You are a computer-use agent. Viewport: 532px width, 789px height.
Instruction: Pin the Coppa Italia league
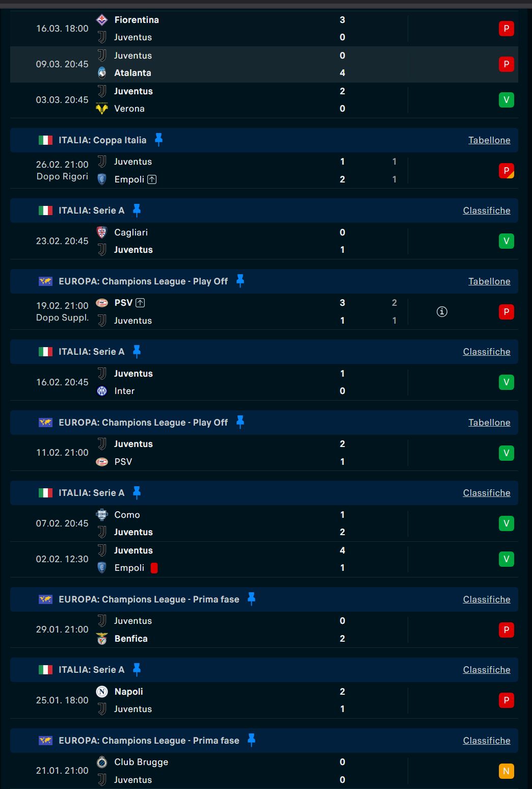click(x=158, y=140)
